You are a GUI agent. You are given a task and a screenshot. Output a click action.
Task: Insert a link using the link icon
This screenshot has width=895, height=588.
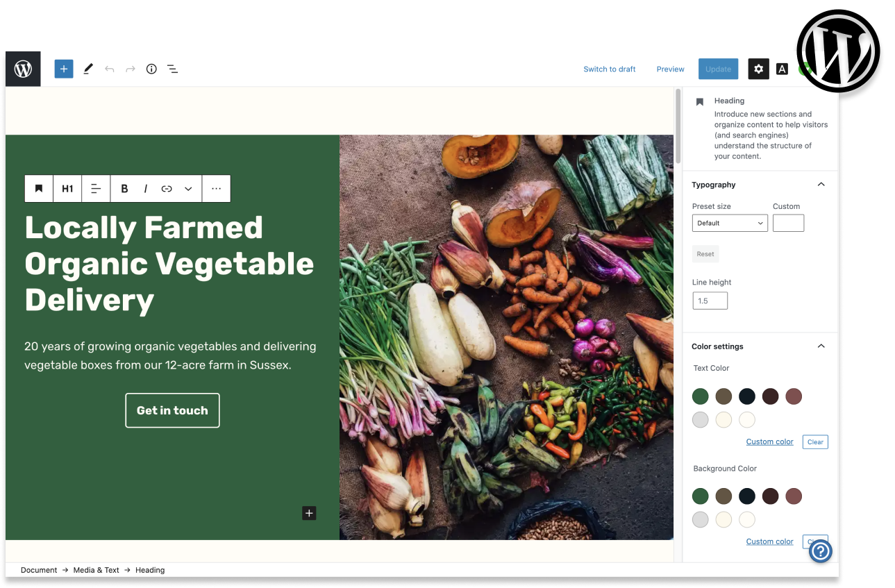pos(167,189)
